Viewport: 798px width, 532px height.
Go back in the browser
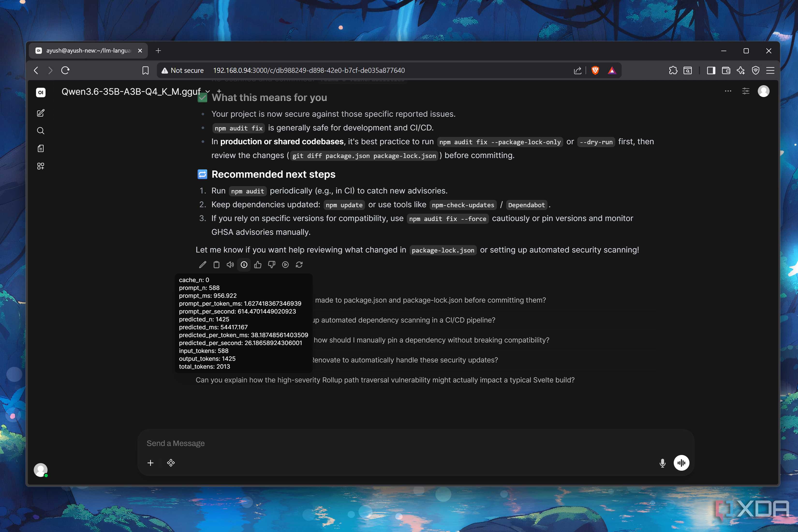36,70
